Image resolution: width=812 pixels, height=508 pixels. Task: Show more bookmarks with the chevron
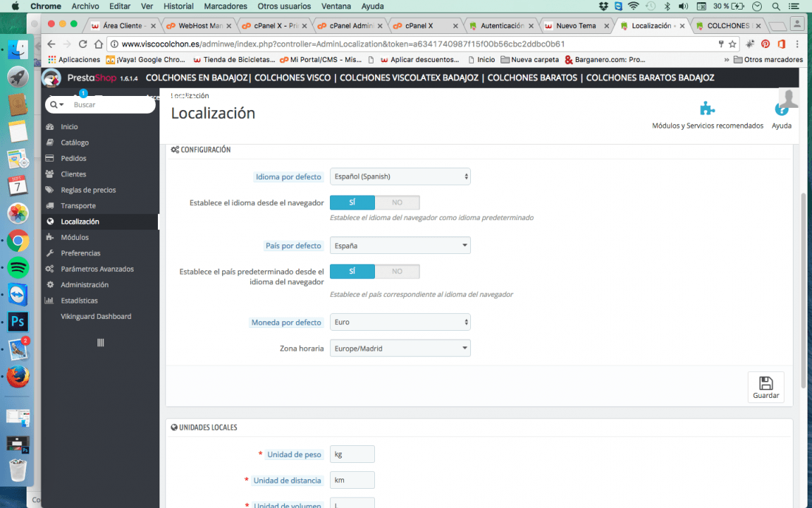pyautogui.click(x=726, y=60)
